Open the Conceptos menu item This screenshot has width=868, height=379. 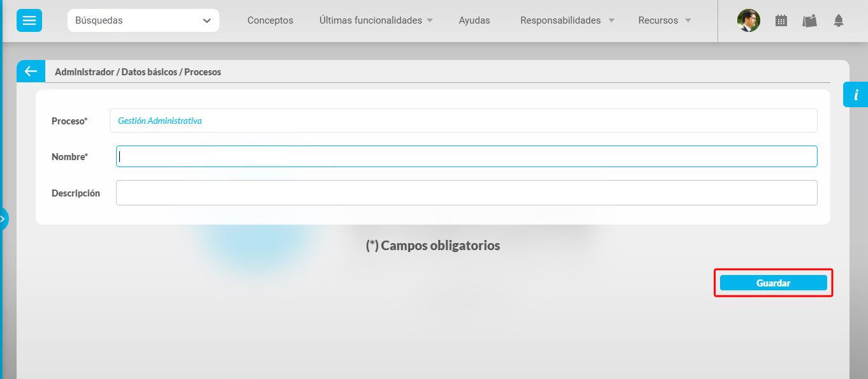[x=270, y=20]
